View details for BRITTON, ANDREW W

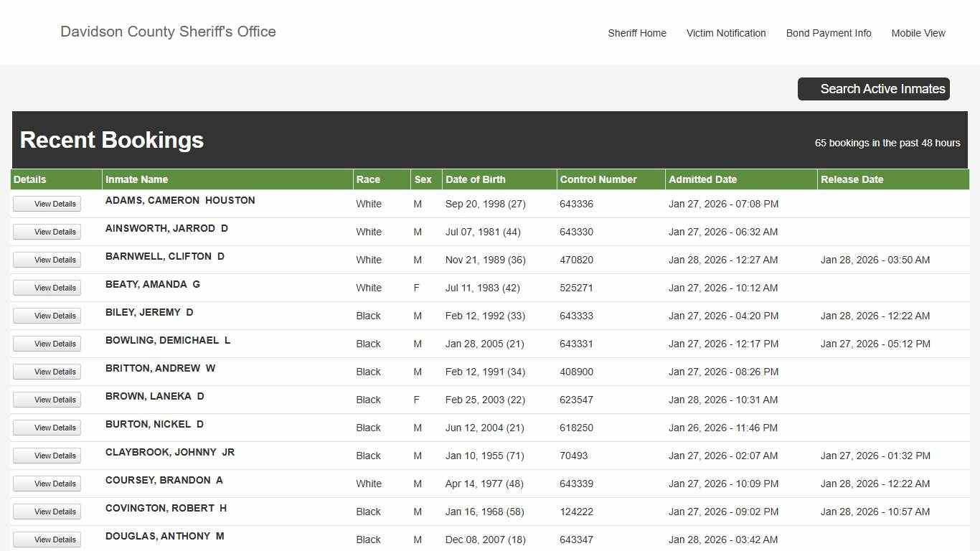pos(47,372)
